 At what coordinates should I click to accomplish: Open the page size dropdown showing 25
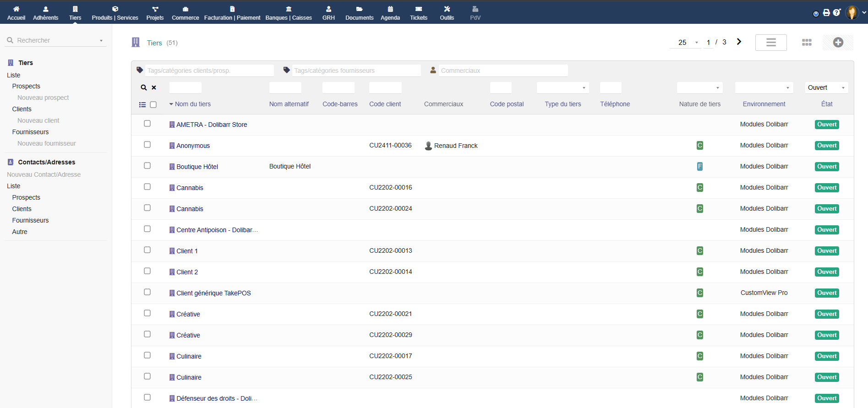pos(685,43)
